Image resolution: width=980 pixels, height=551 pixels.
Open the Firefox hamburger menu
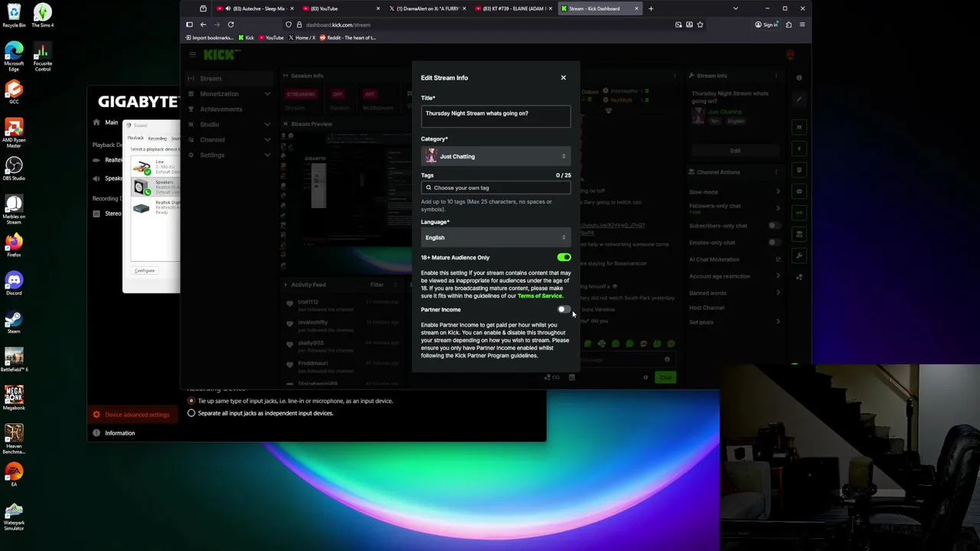(x=802, y=24)
